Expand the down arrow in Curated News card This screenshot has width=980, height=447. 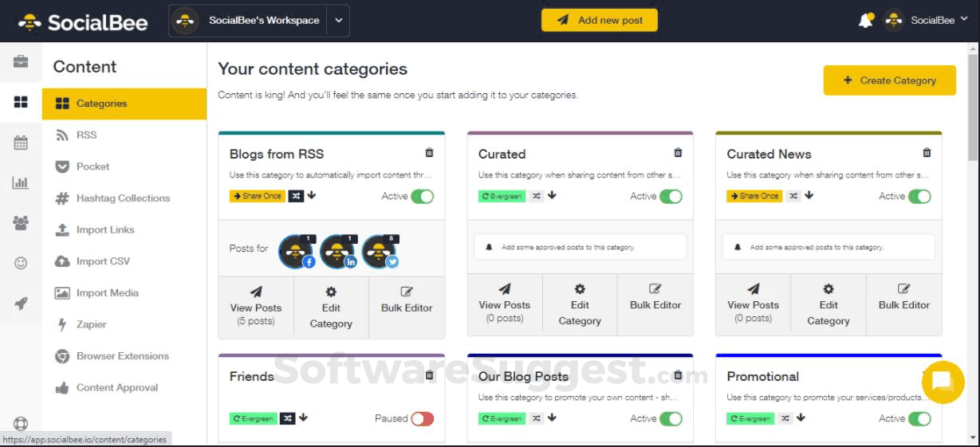point(809,196)
